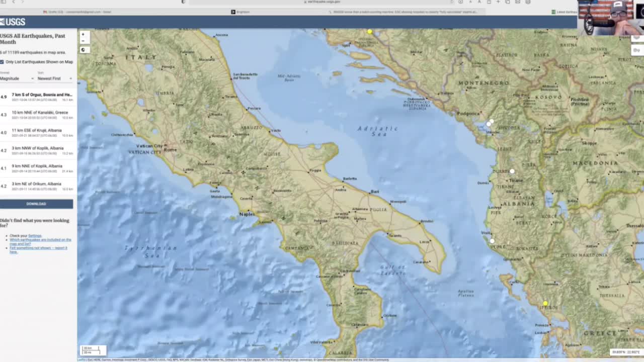Toggle Only List Earthquakes Shown on Map
Image resolution: width=644 pixels, height=362 pixels.
click(x=2, y=62)
